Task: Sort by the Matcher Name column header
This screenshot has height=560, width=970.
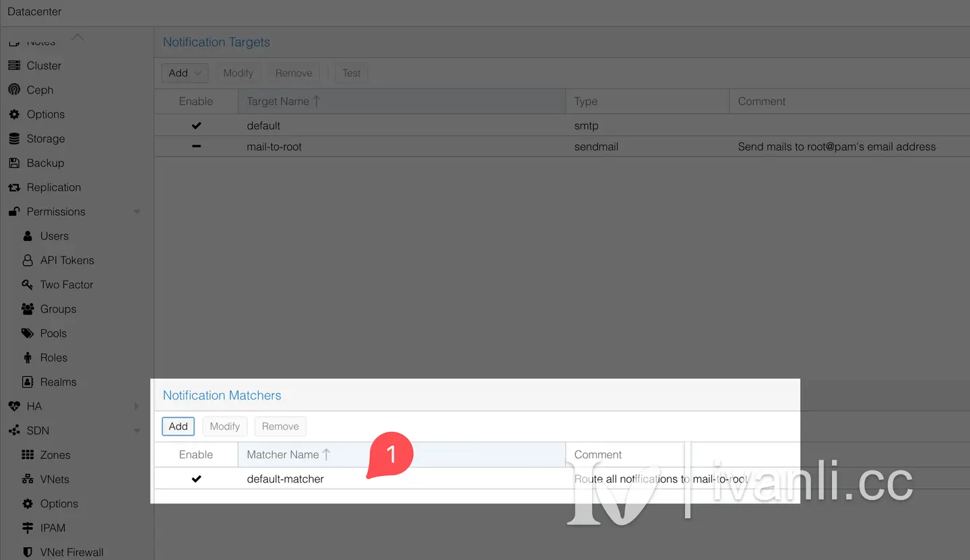Action: click(401, 454)
